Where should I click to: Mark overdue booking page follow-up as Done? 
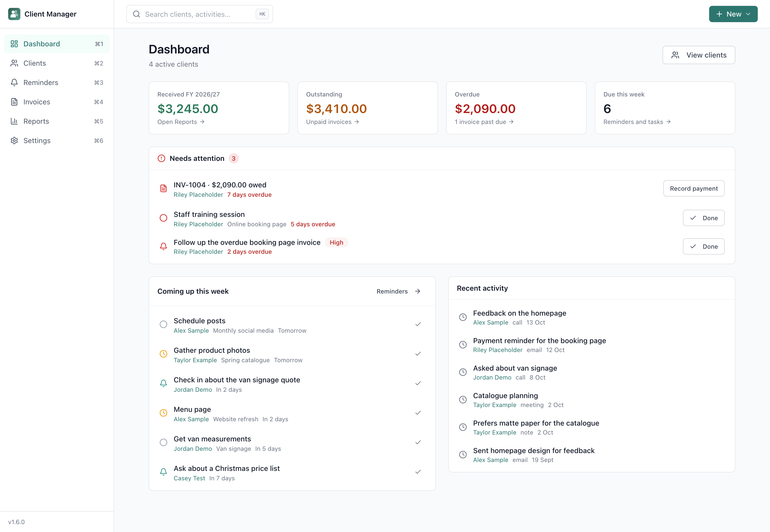(x=703, y=246)
